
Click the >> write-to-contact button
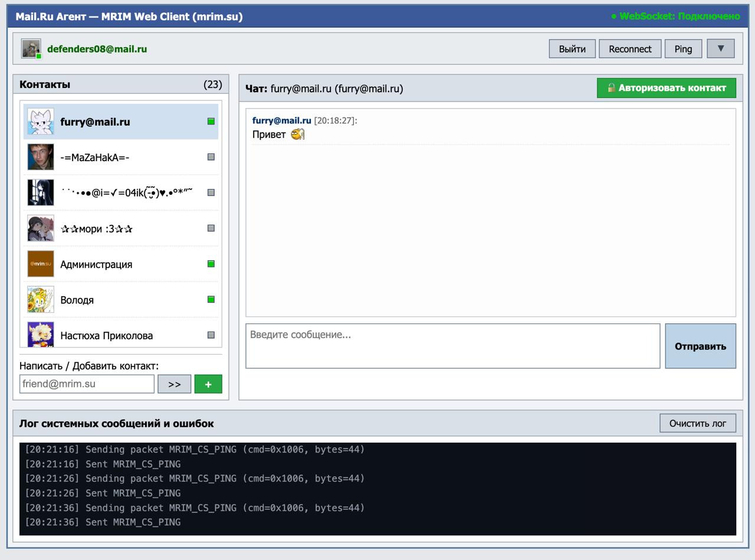[174, 384]
